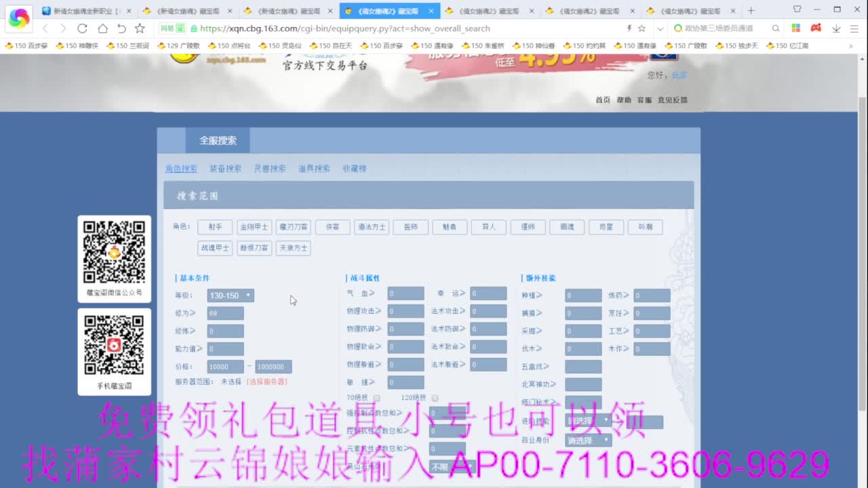This screenshot has height=488, width=868.
Task: Toggle the 画魂 role filter
Action: tap(566, 227)
